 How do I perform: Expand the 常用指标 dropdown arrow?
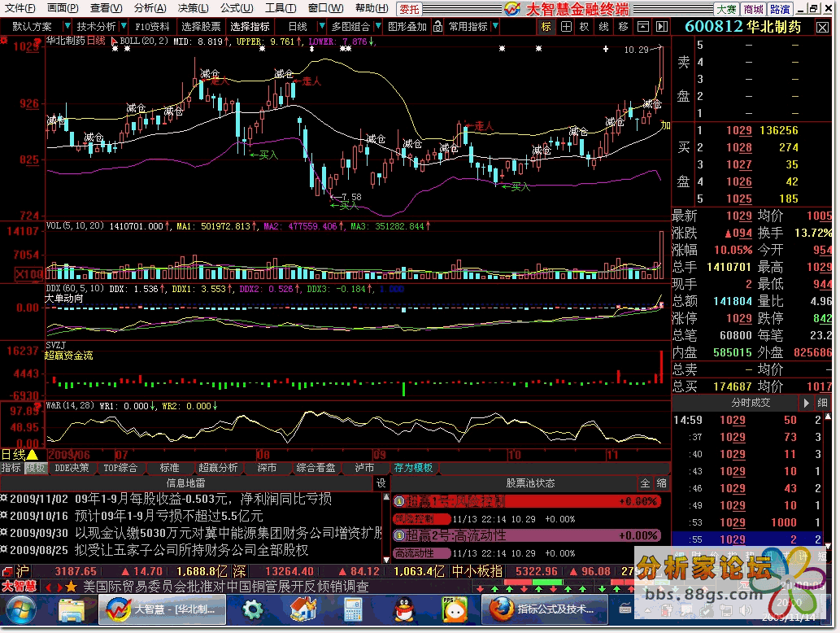pos(495,26)
